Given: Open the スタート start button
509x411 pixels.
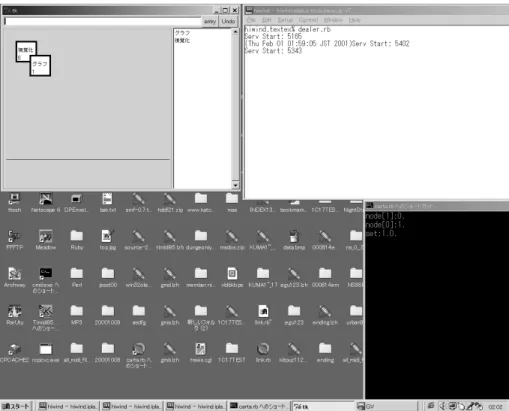Looking at the screenshot, I should click(16, 406).
